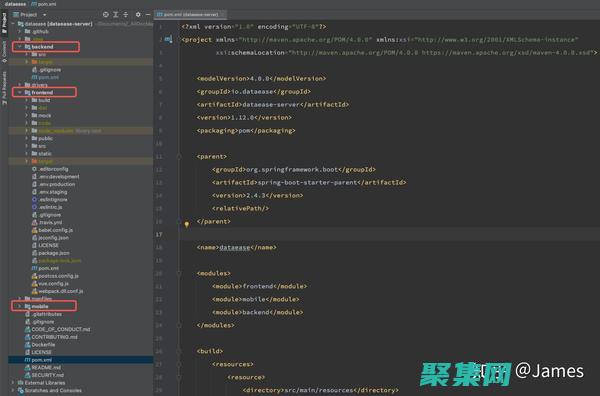Viewport: 600px width, 396px height.
Task: Click the .editorconfig gear file icon
Action: point(34,169)
